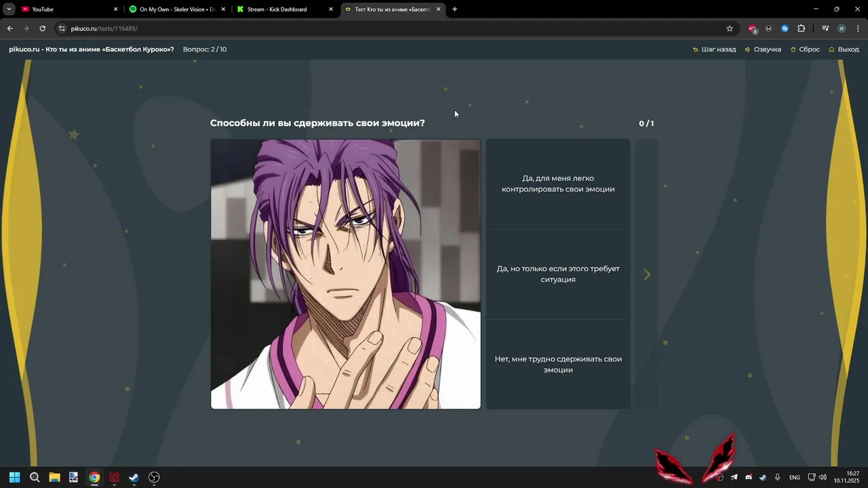Screen dimensions: 868x488
Task: Open the Chrome three-dot menu
Action: click(x=859, y=28)
